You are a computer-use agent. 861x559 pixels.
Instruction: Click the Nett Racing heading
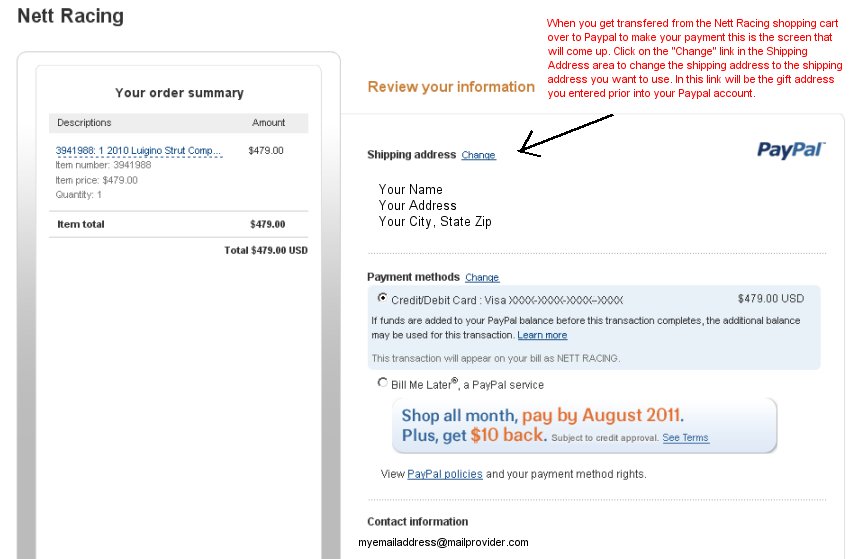tap(70, 16)
